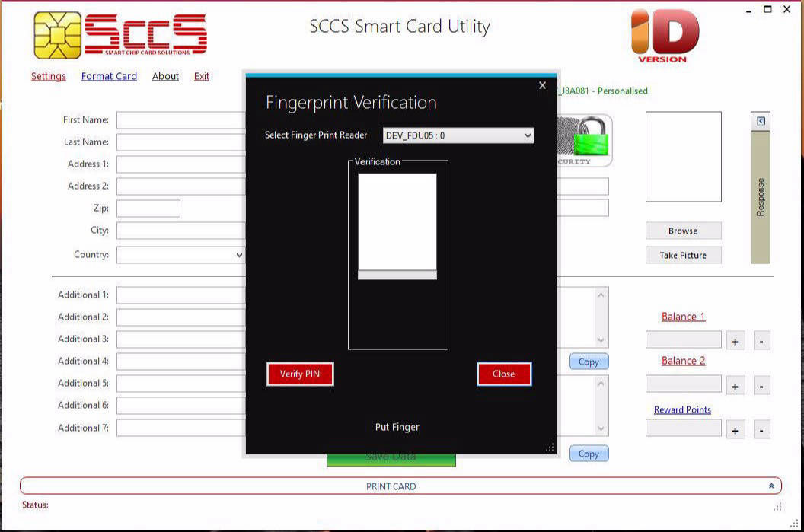
Task: Collapse the Response side panel arrow
Action: coord(759,122)
